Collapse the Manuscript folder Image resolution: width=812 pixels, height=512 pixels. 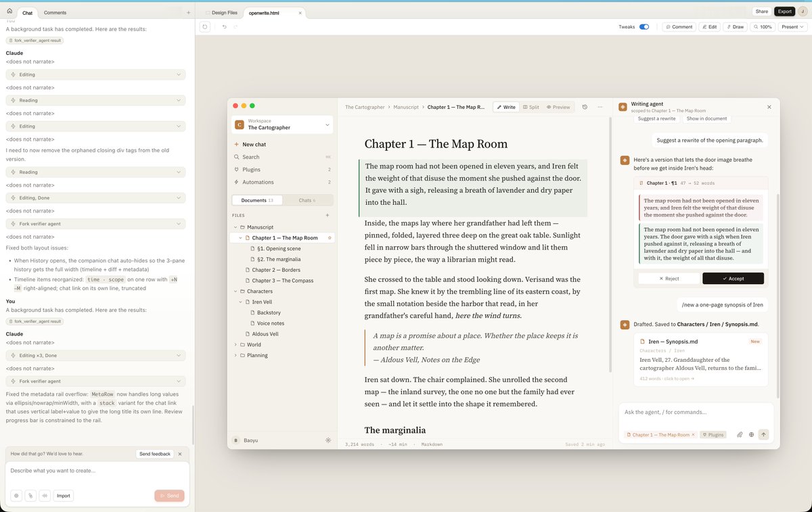click(235, 227)
